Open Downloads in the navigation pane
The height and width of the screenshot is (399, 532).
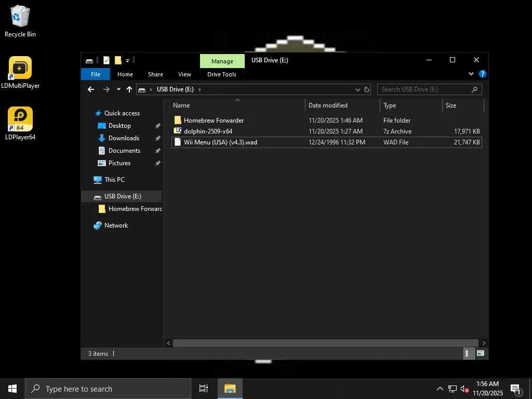click(124, 138)
